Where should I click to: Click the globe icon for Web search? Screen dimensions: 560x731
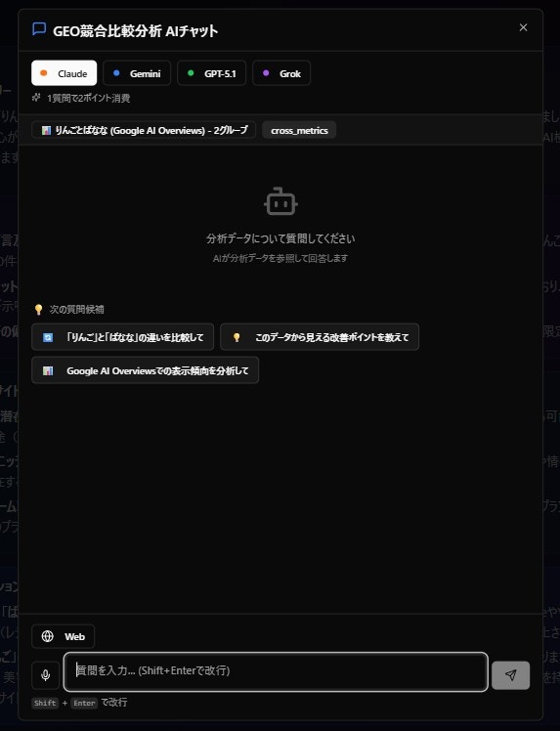click(x=48, y=636)
